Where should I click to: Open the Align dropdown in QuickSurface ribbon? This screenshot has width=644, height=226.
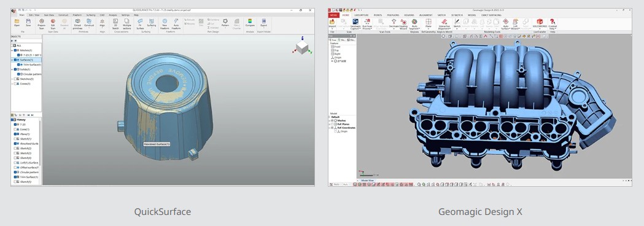click(x=103, y=23)
